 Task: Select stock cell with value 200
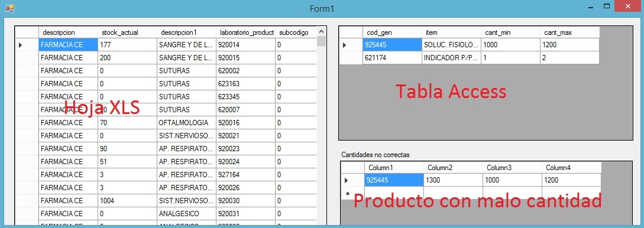[x=127, y=58]
